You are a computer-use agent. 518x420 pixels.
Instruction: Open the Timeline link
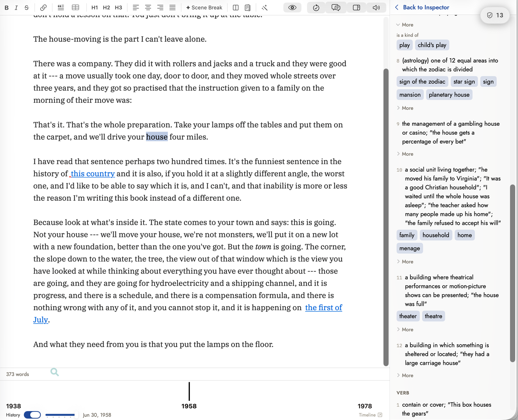370,415
